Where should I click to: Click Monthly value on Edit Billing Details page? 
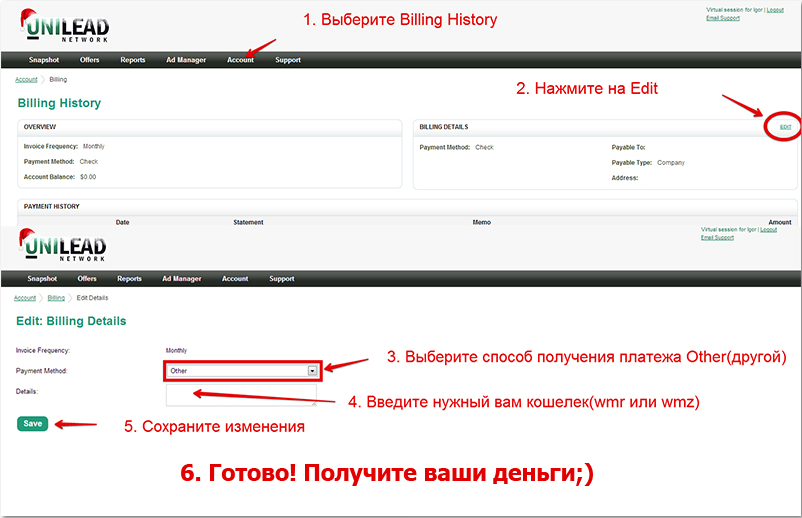(176, 350)
